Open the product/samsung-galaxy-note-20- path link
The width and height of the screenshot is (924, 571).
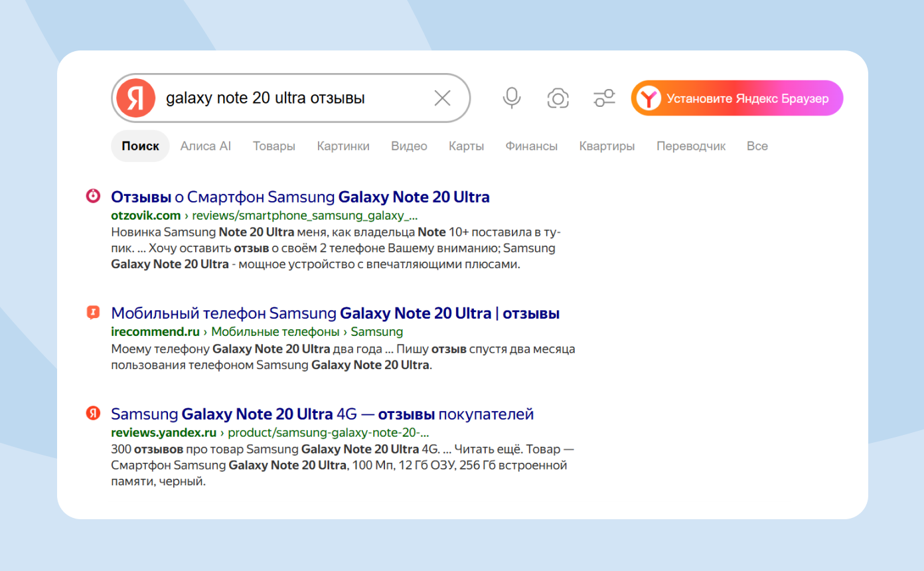(x=329, y=433)
